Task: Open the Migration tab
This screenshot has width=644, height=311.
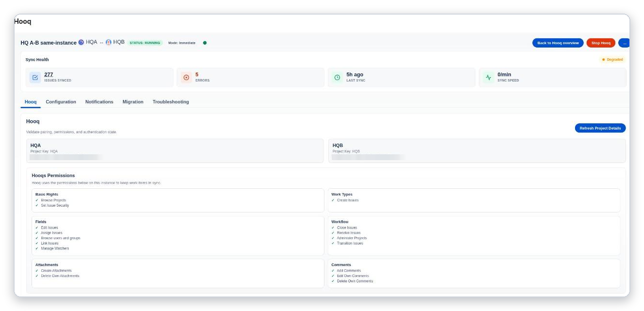Action: 133,102
